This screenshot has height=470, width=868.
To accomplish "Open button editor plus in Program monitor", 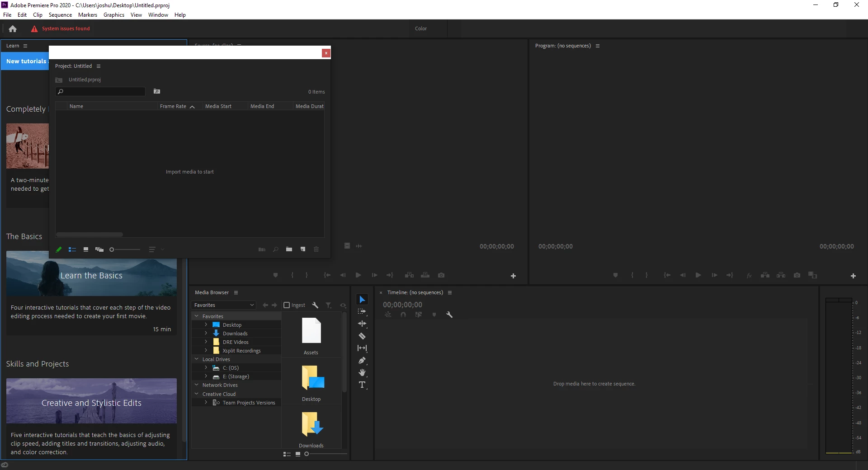I will (x=853, y=276).
